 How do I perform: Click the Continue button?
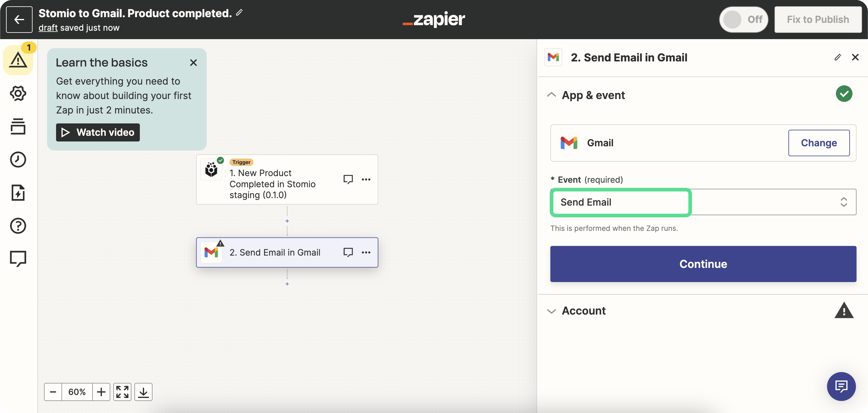[x=703, y=264]
